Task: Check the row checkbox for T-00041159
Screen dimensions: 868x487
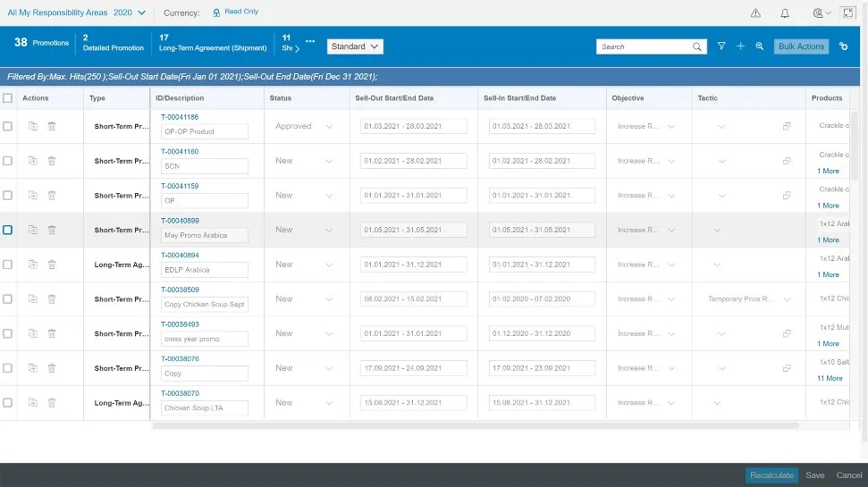Action: [x=8, y=196]
